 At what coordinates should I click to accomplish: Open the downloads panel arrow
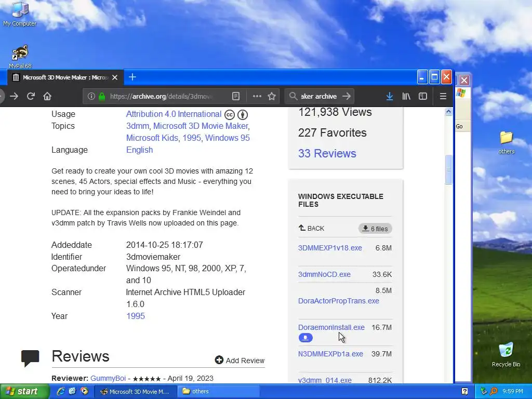coord(390,96)
